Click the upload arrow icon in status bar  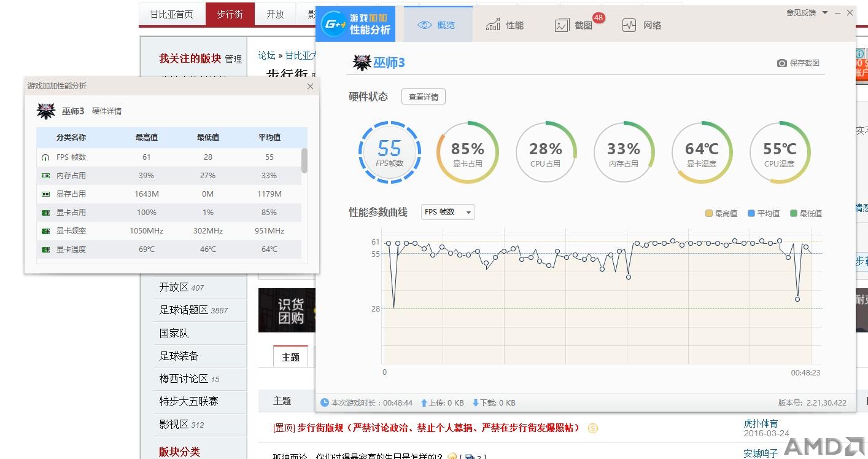tap(424, 403)
